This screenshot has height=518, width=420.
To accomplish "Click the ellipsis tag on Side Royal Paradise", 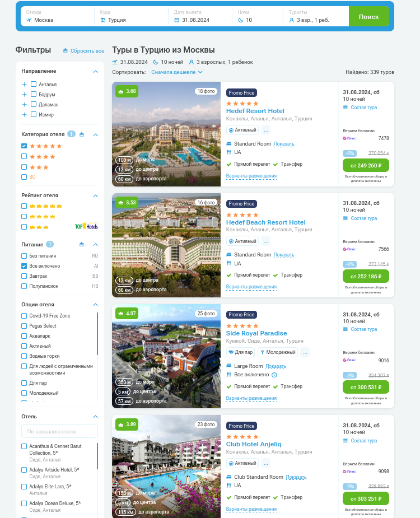I will coord(305,352).
